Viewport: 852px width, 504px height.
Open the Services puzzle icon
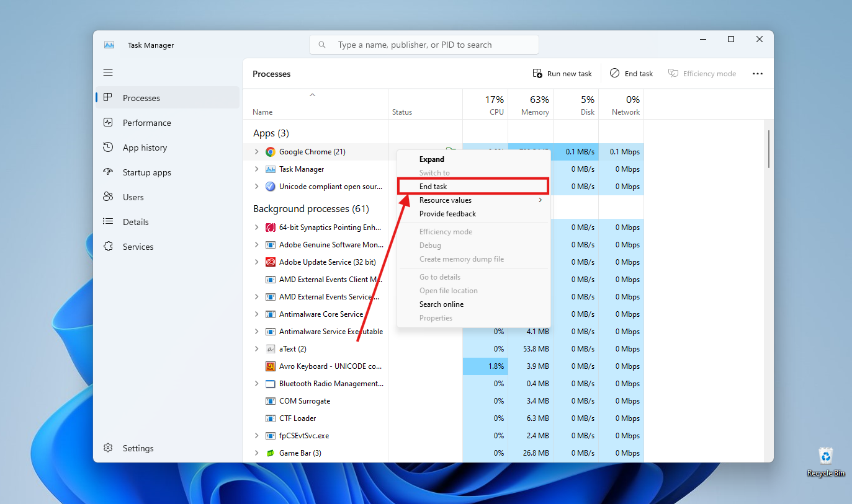tap(108, 247)
